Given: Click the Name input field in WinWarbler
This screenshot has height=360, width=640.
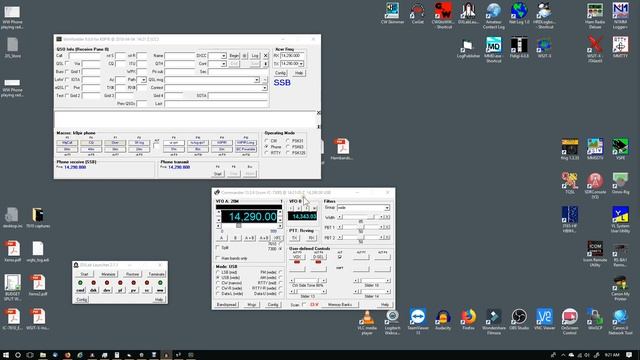Looking at the screenshot, I should pos(180,56).
